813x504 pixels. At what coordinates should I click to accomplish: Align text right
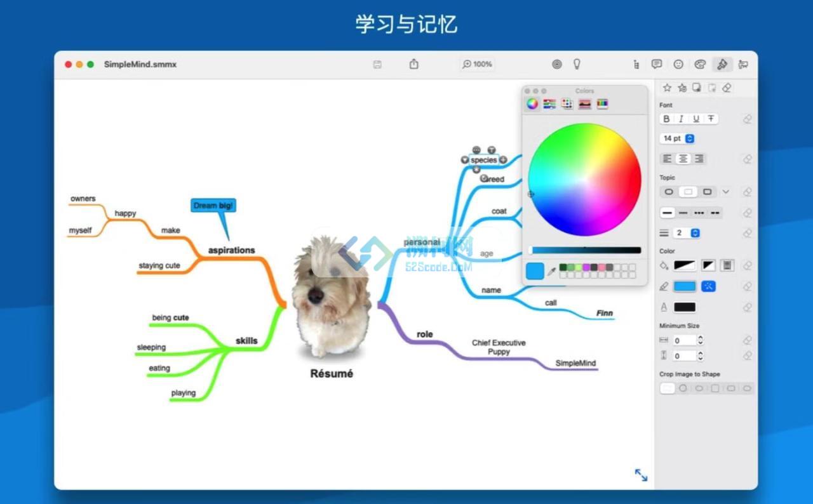click(x=699, y=159)
